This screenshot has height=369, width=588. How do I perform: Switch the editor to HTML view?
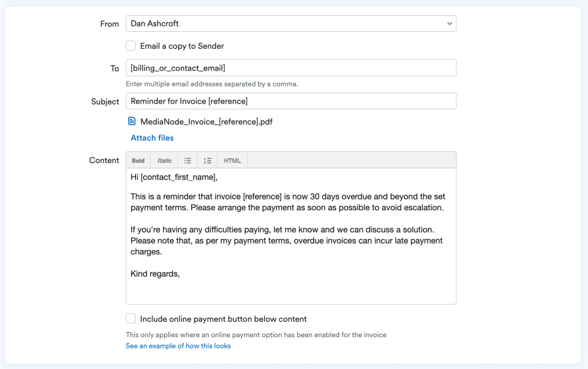(x=232, y=159)
